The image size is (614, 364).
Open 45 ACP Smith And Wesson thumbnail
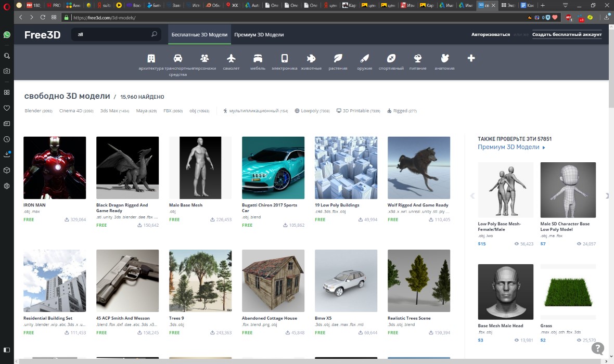[x=127, y=281]
